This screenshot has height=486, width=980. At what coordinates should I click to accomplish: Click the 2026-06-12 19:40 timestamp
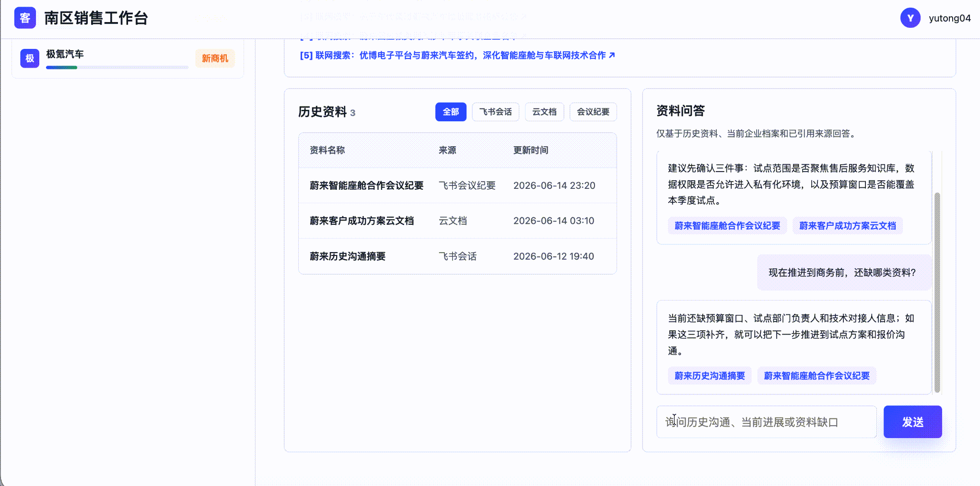(554, 256)
